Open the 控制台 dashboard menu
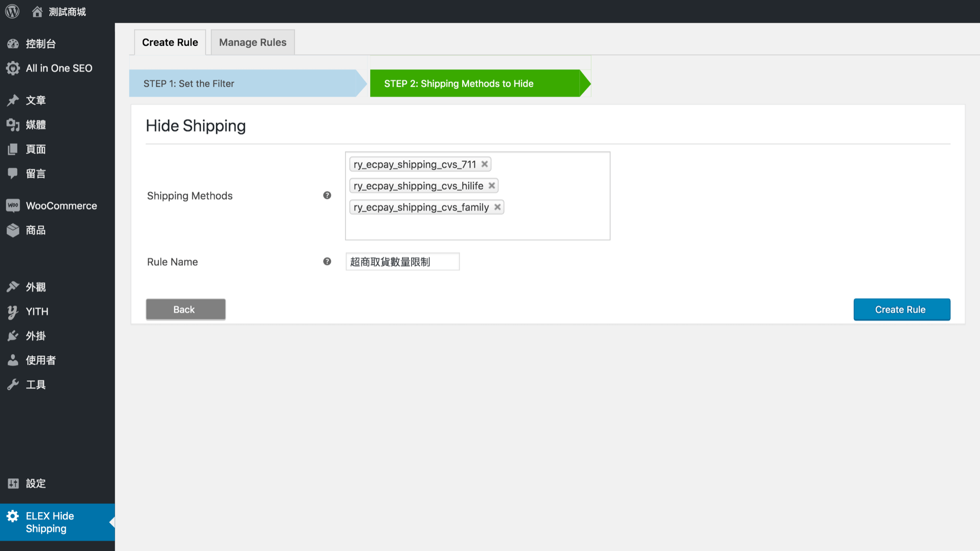Screen dimensions: 980x551 pos(41,44)
